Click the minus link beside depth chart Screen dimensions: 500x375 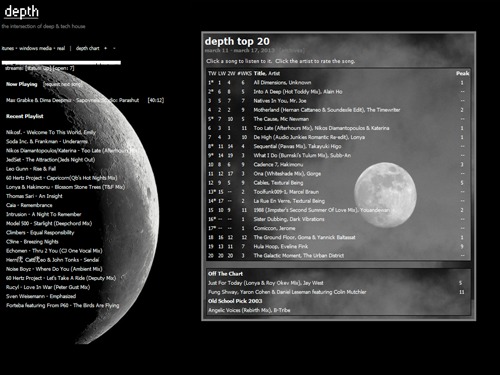(x=114, y=48)
